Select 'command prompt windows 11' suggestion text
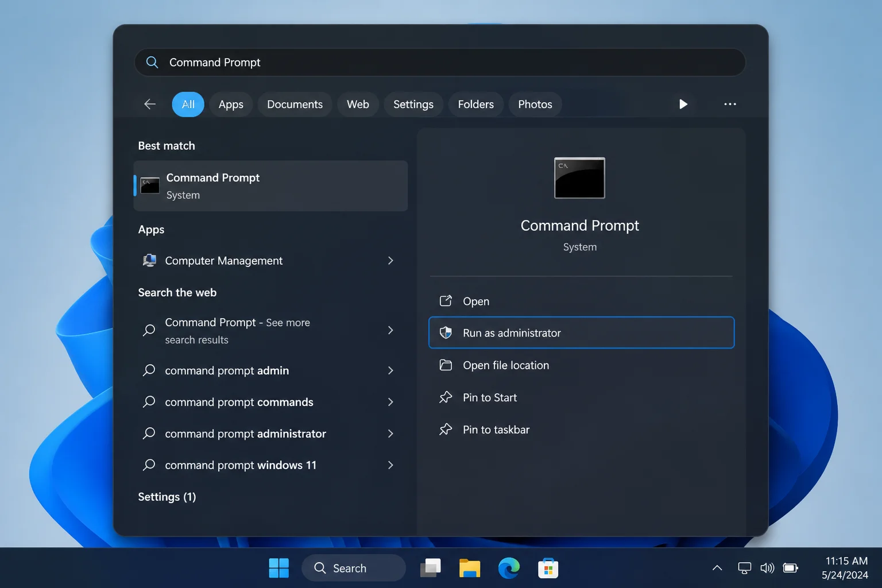This screenshot has height=588, width=882. [x=241, y=465]
